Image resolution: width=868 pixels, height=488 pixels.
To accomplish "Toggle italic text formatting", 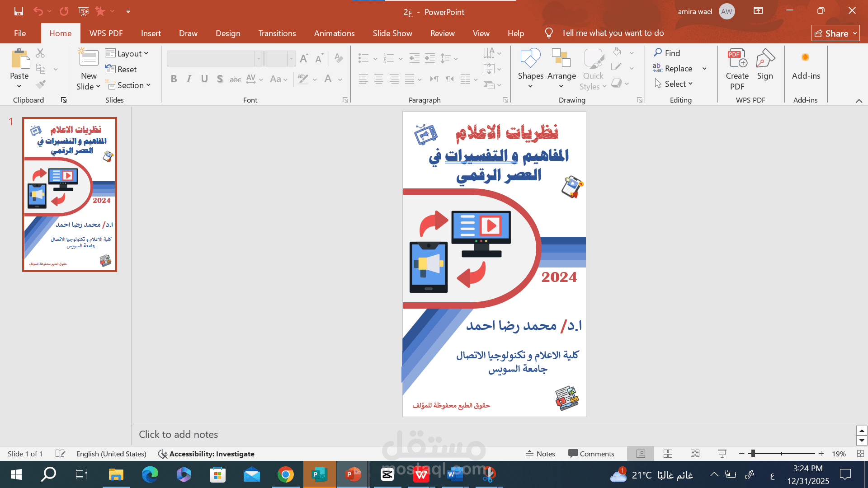I will [x=189, y=79].
